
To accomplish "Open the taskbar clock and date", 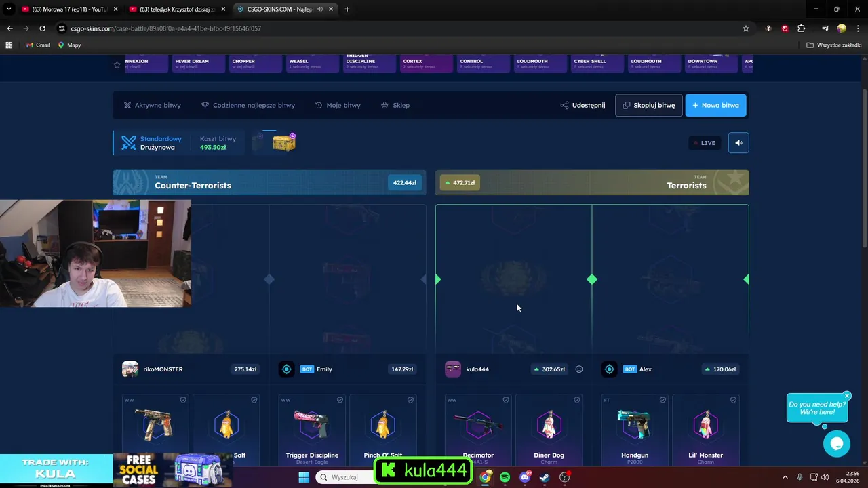I will [848, 477].
